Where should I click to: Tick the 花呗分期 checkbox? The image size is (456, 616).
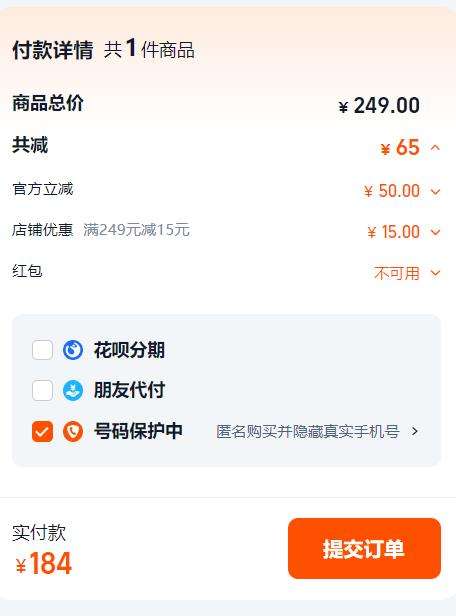click(x=42, y=350)
